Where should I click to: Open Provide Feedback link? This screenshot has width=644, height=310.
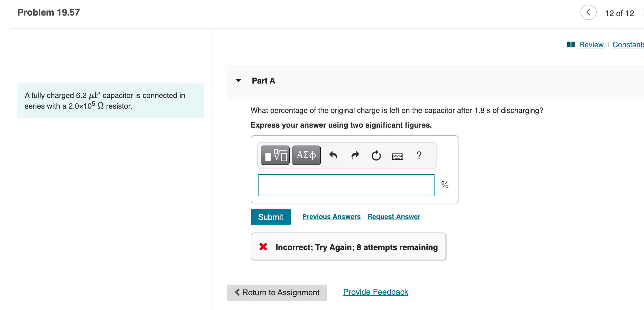[x=376, y=292]
